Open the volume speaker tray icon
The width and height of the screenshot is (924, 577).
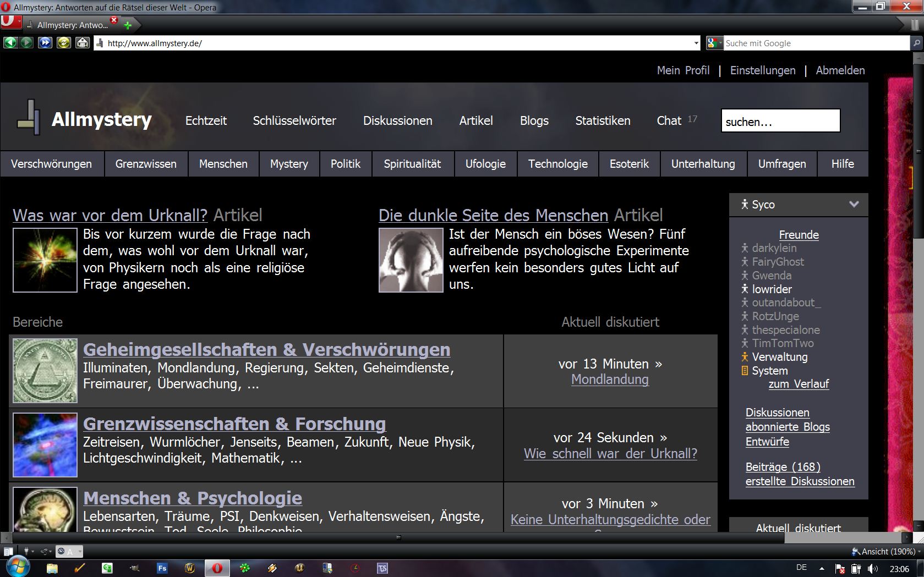[x=873, y=569]
